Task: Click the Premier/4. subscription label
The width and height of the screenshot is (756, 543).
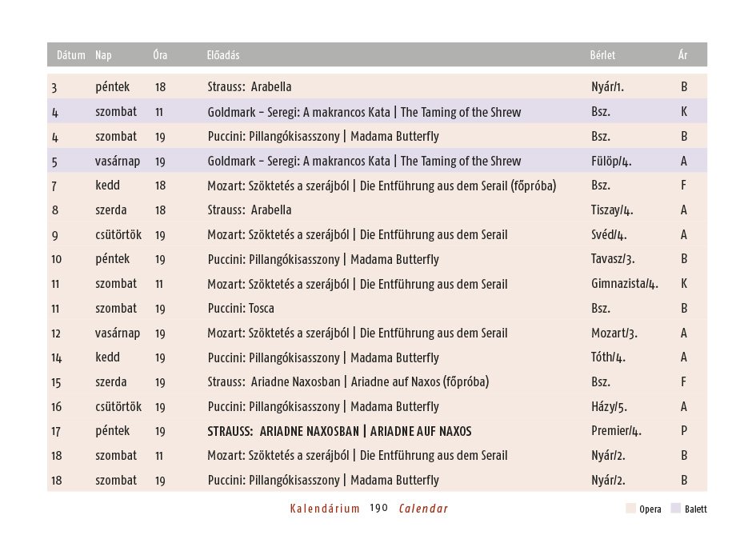Action: click(616, 431)
